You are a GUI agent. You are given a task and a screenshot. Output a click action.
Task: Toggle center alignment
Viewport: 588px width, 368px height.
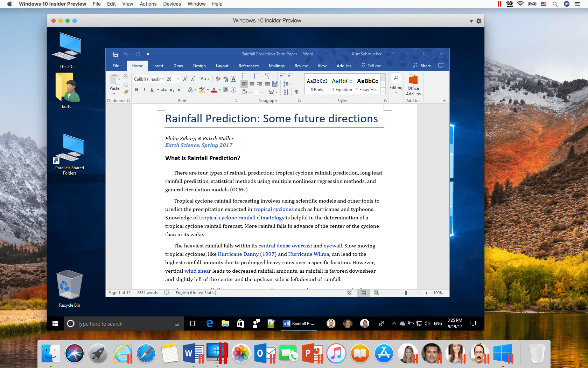252,84
